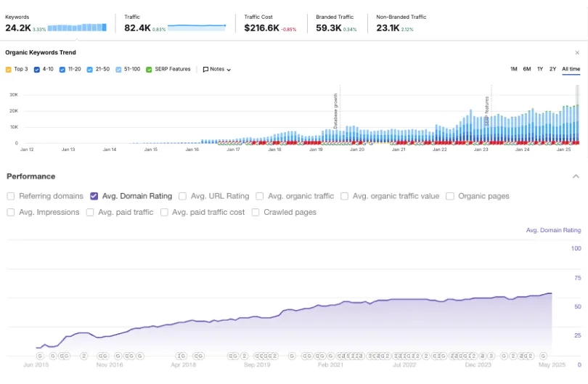The image size is (588, 384).
Task: Click the Non-Branded Traffic 23.1K value
Action: [388, 28]
